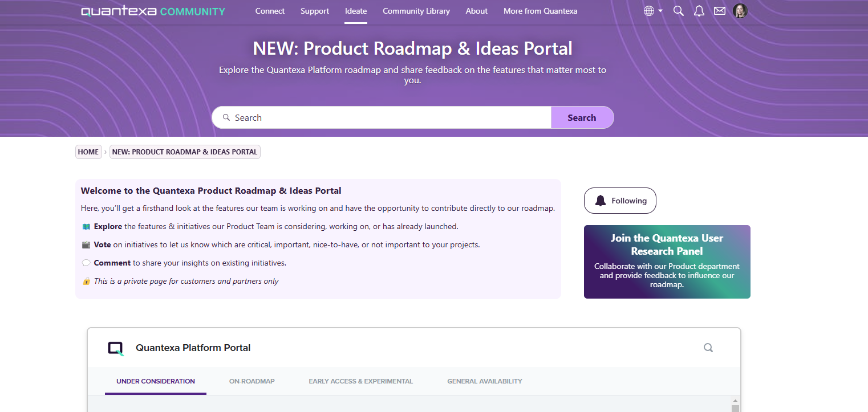Open the search icon in the portal card
Screen dimensions: 868x412
click(708, 347)
